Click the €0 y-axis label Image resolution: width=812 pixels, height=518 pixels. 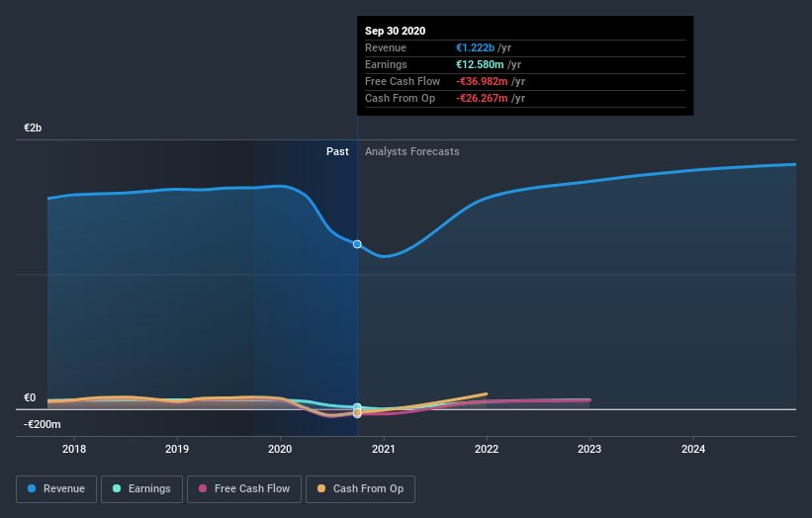pyautogui.click(x=30, y=398)
